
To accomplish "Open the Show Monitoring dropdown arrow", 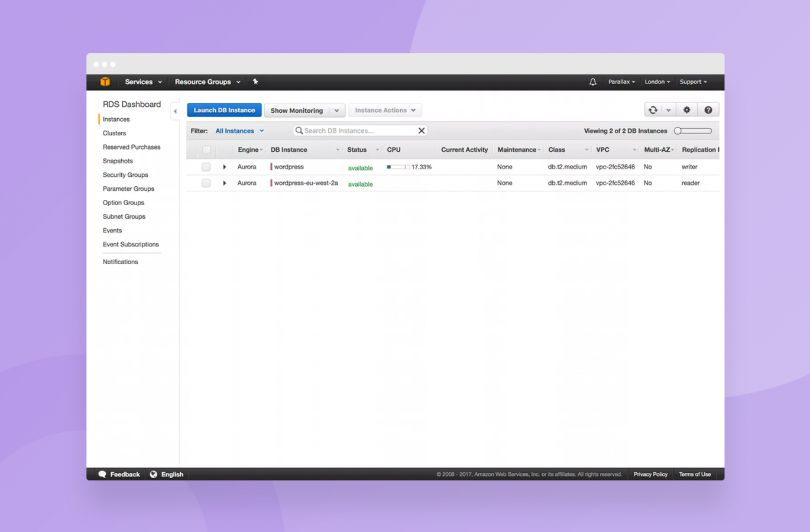I will click(337, 111).
